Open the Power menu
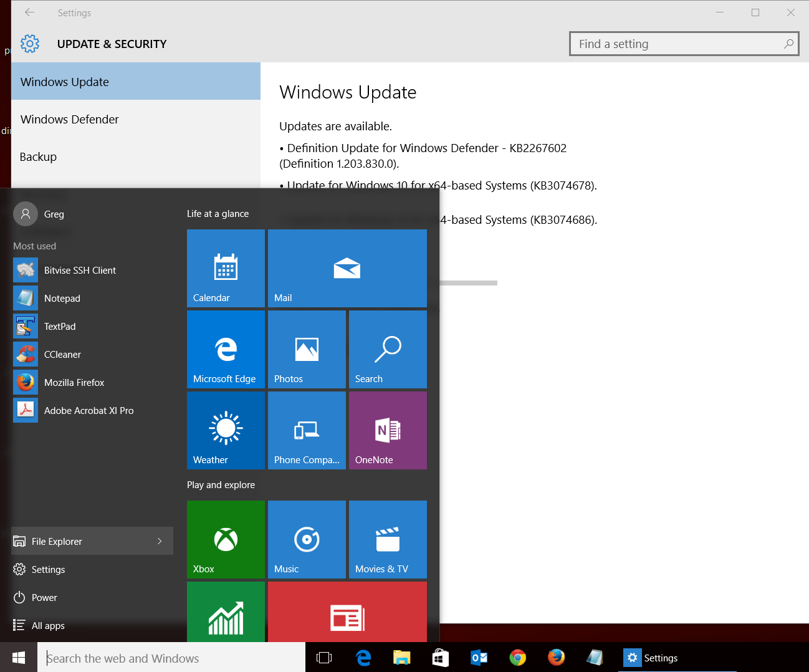 pyautogui.click(x=42, y=597)
